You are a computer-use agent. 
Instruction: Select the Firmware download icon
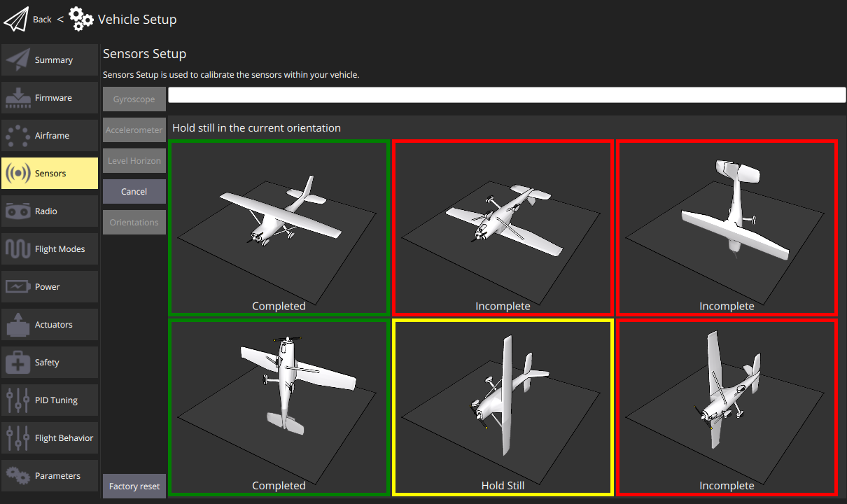[17, 98]
